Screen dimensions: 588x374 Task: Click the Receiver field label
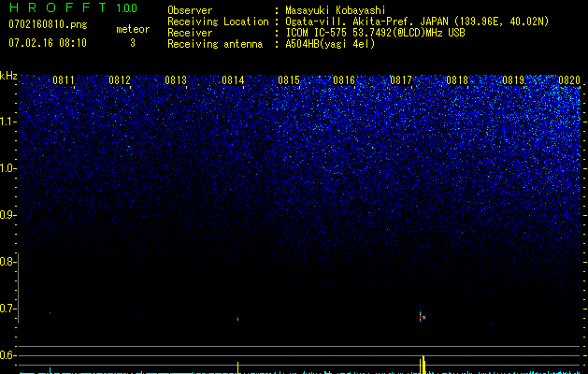pyautogui.click(x=190, y=33)
